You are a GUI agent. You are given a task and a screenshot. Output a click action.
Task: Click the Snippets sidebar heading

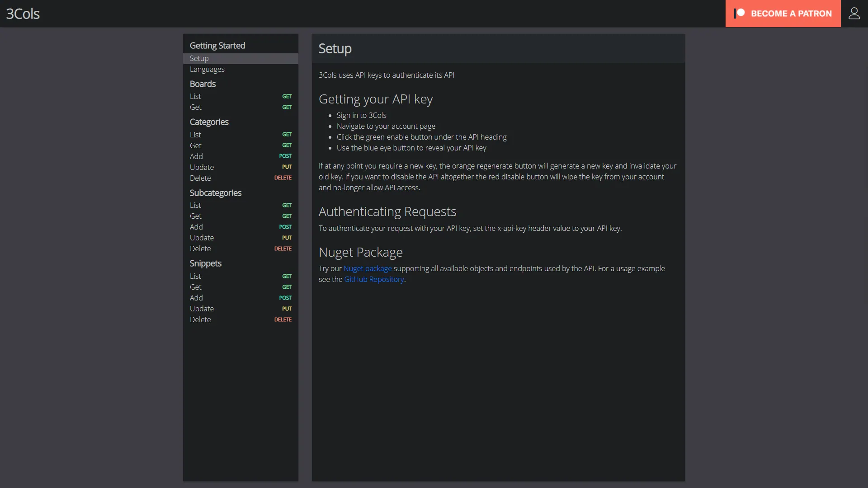(206, 263)
